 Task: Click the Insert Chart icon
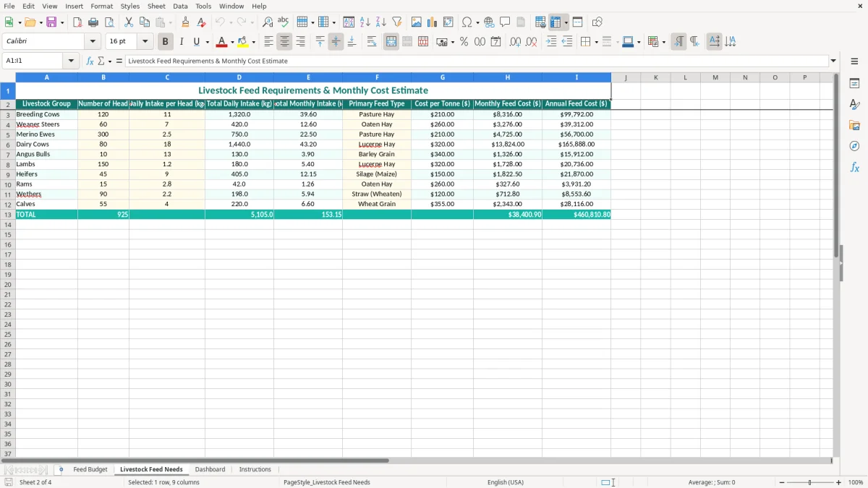coord(433,22)
